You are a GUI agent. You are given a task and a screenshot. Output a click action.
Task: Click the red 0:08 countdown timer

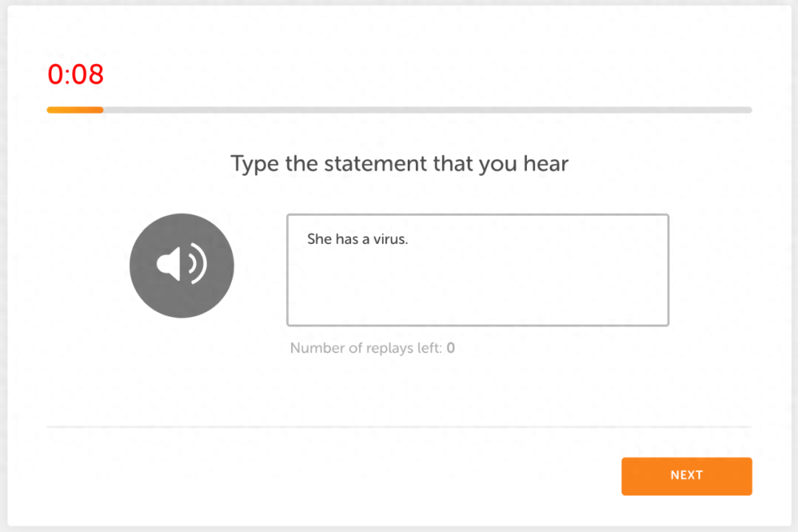76,75
